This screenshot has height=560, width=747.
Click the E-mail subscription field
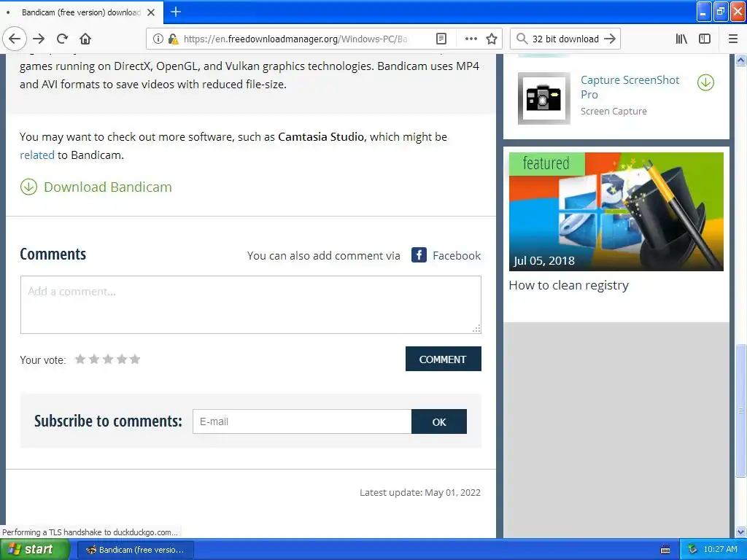[302, 421]
